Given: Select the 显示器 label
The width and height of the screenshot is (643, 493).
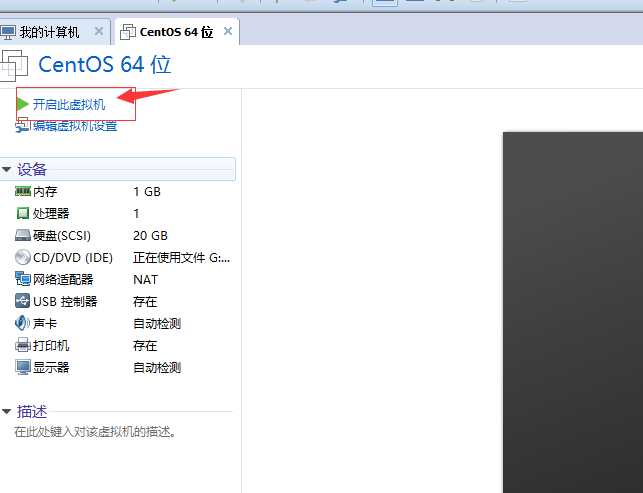Looking at the screenshot, I should 51,367.
